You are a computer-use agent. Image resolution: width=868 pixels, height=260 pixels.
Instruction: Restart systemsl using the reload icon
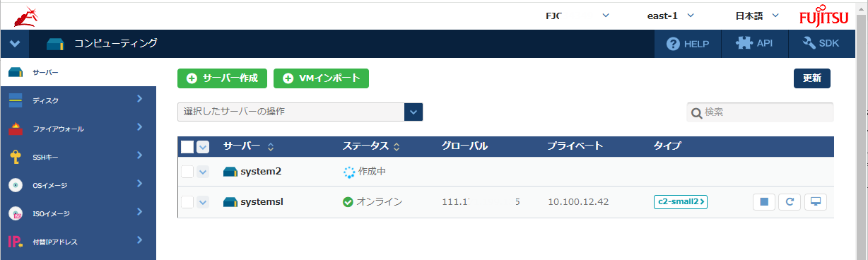tap(790, 202)
